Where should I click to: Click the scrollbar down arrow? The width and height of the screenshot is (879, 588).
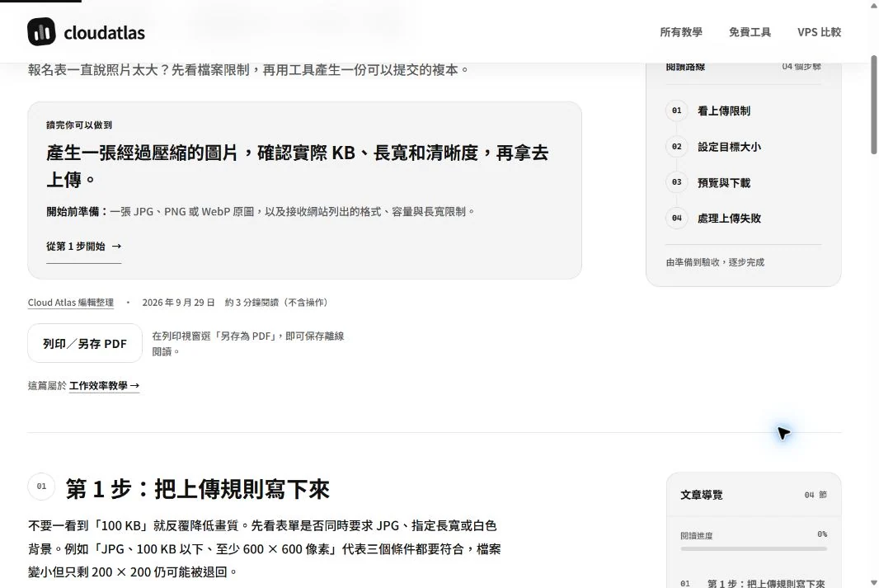(x=874, y=583)
